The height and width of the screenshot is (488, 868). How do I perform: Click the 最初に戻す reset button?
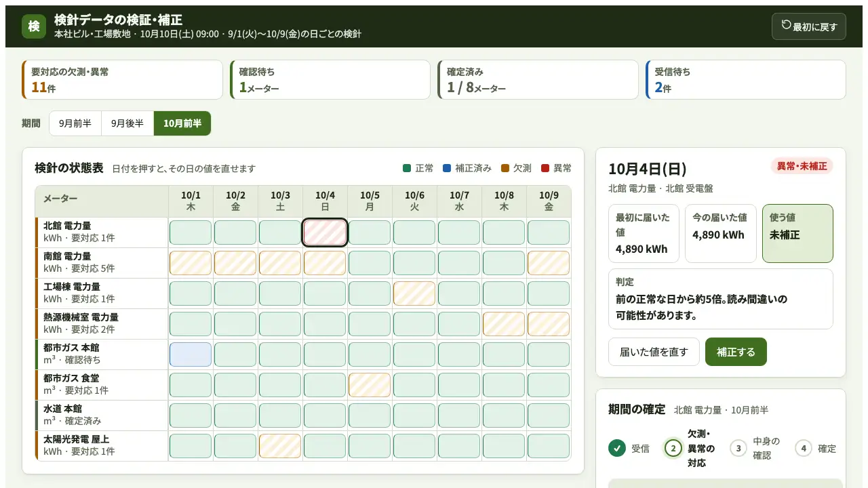pos(808,26)
